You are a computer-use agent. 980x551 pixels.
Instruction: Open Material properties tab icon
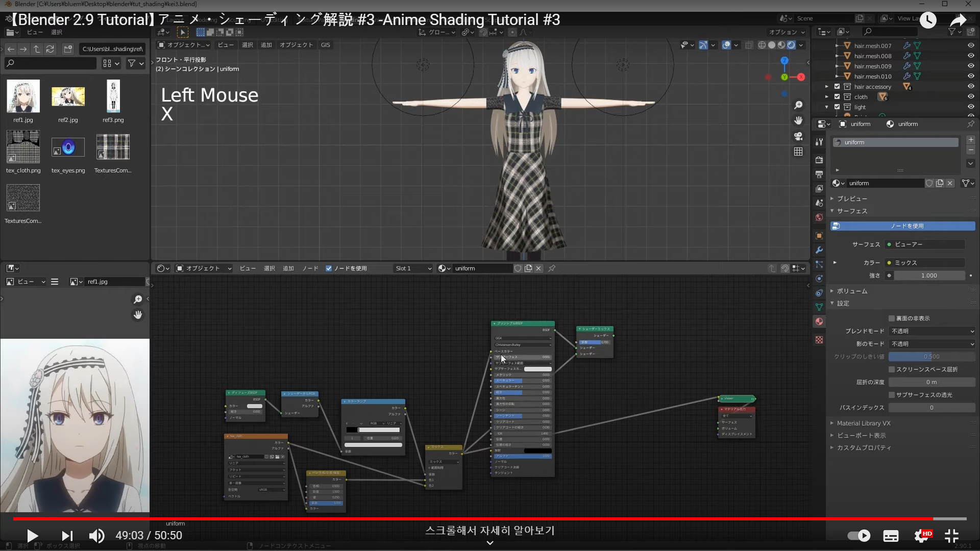[819, 321]
